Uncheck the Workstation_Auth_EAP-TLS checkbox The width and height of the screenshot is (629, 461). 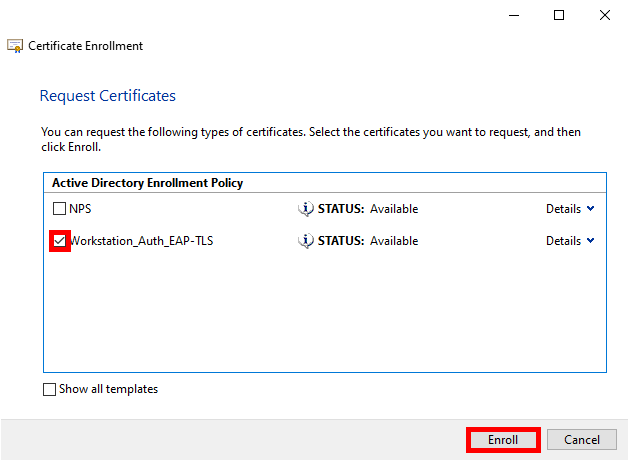[x=59, y=241]
